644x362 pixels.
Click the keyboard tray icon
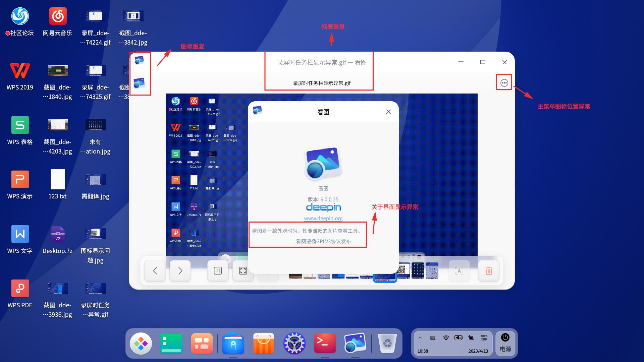tap(433, 338)
